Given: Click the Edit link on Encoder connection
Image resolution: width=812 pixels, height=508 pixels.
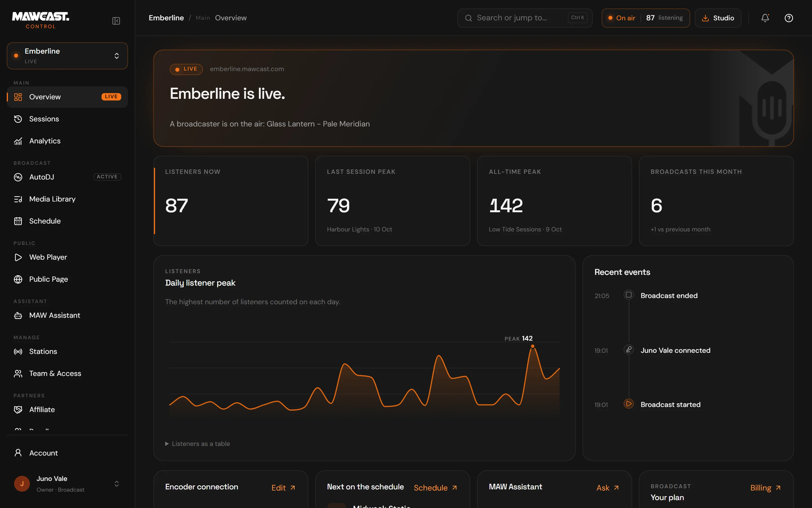Looking at the screenshot, I should tap(283, 488).
